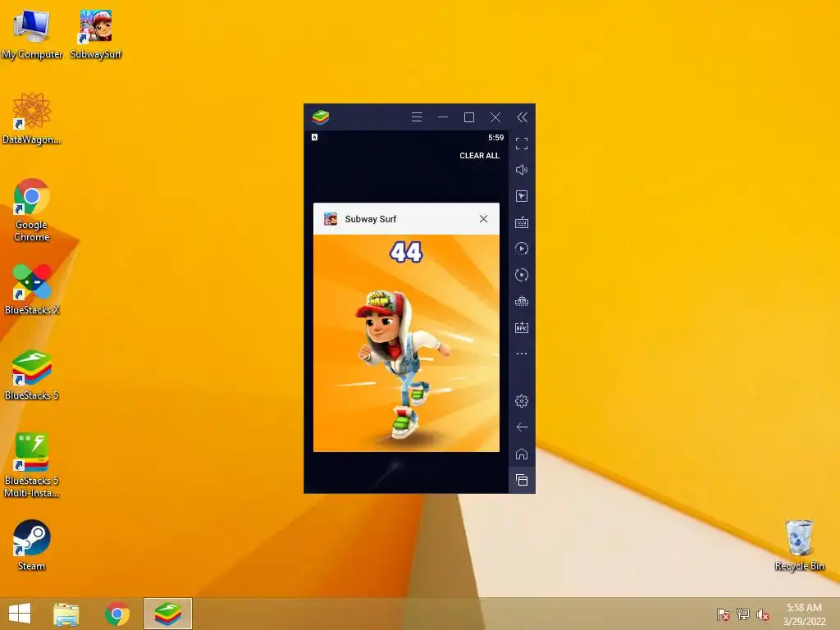Select the BlueStacks X desktop shortcut

(32, 290)
